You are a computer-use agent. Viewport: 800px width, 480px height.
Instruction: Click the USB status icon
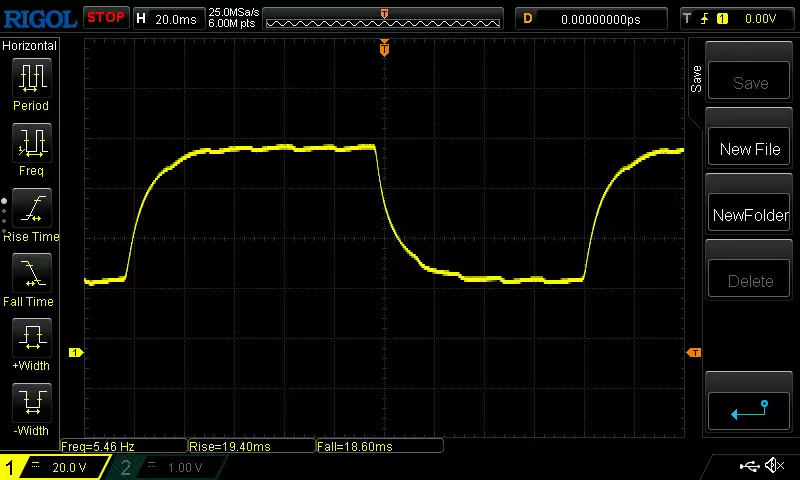(749, 466)
